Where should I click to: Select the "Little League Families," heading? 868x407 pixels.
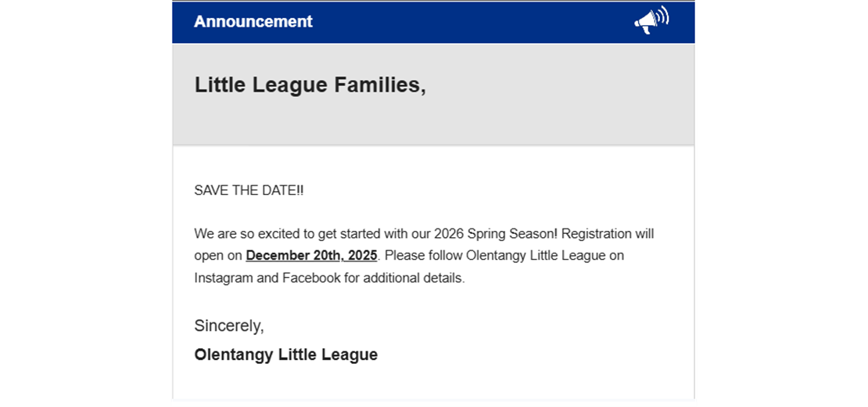[x=310, y=85]
